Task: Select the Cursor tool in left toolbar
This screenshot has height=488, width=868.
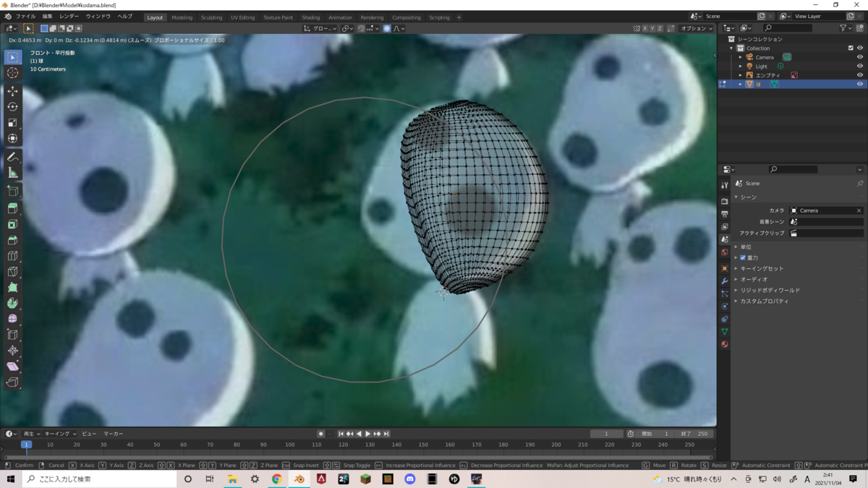Action: click(12, 72)
